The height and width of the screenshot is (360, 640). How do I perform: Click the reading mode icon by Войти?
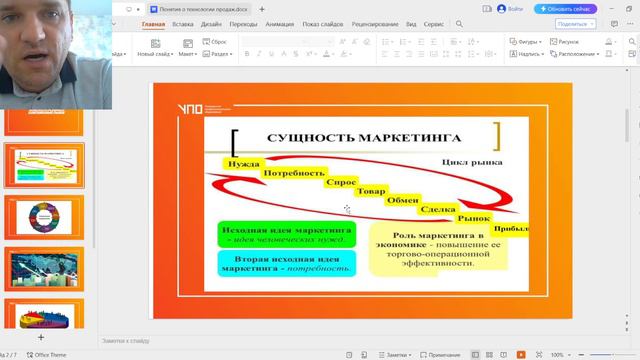(487, 9)
